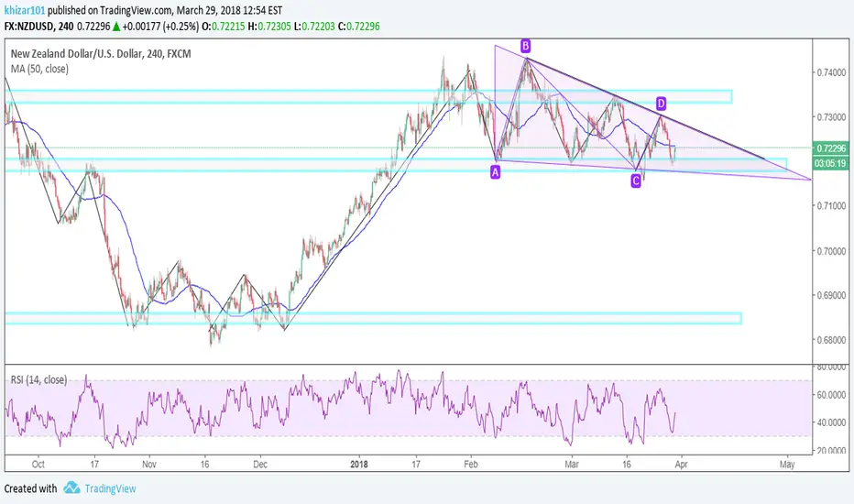Viewport: 854px width, 504px height.
Task: Click the RSI 40.0000 axis label
Action: pos(831,422)
